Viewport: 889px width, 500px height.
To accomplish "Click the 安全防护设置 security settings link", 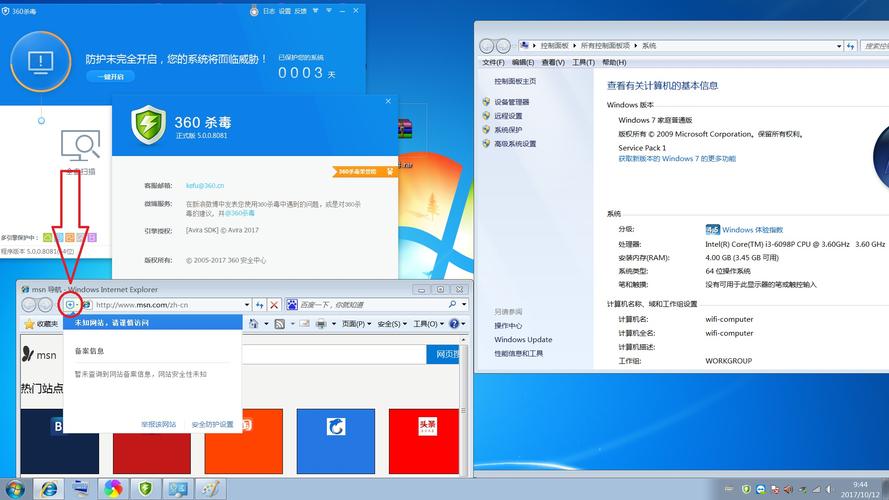I will pos(212,424).
